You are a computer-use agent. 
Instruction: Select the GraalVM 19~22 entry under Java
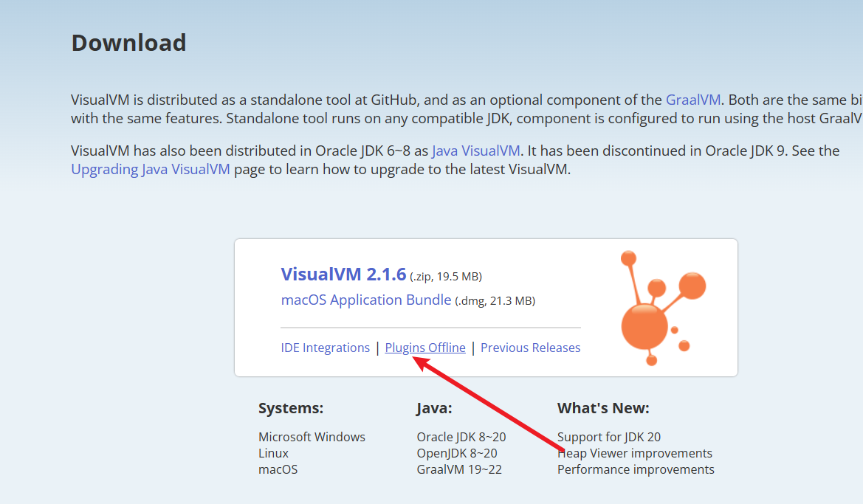(x=459, y=469)
